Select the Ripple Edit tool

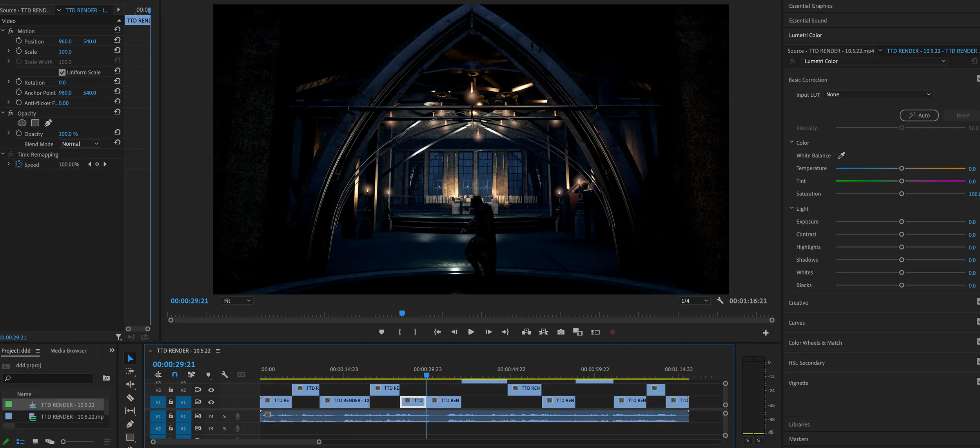130,385
